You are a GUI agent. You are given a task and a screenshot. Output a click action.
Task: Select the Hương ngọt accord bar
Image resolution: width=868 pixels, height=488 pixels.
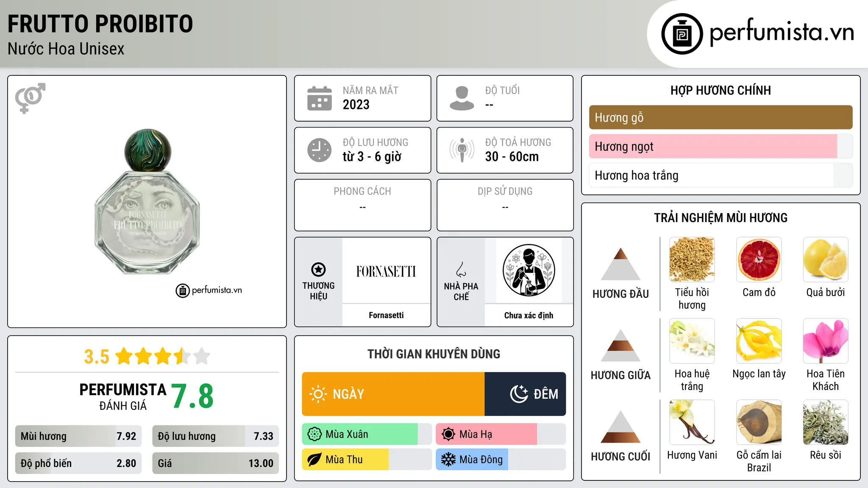[721, 147]
